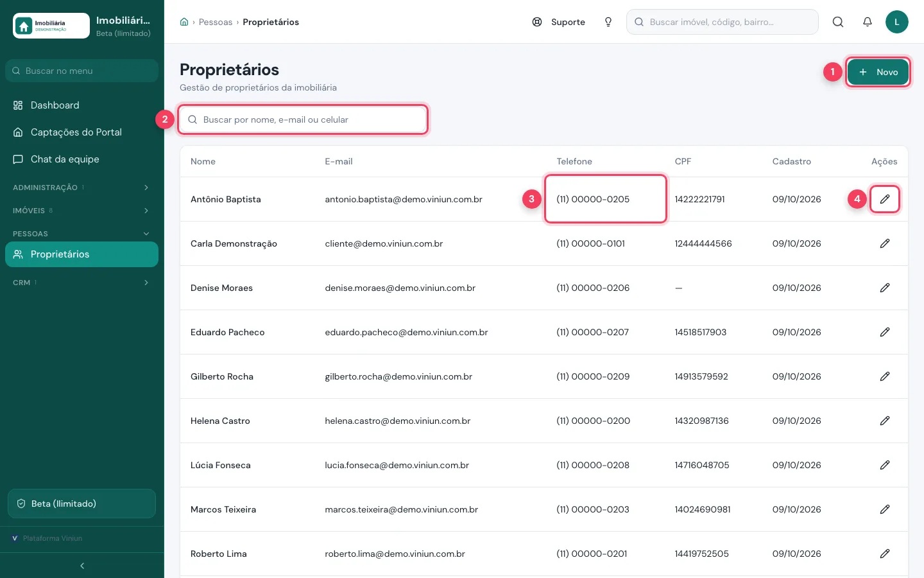This screenshot has height=578, width=924.
Task: Open Suporte link in header
Action: coord(559,22)
